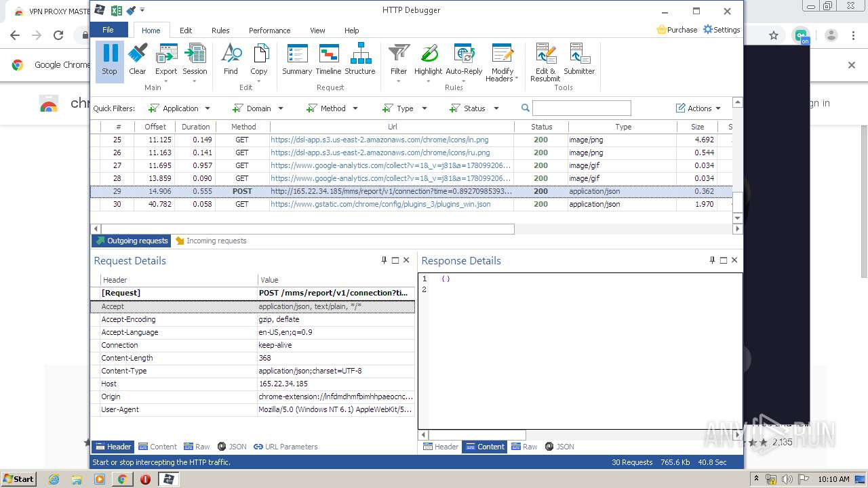Open the quick access toolbar dropdown arrow

click(x=142, y=11)
